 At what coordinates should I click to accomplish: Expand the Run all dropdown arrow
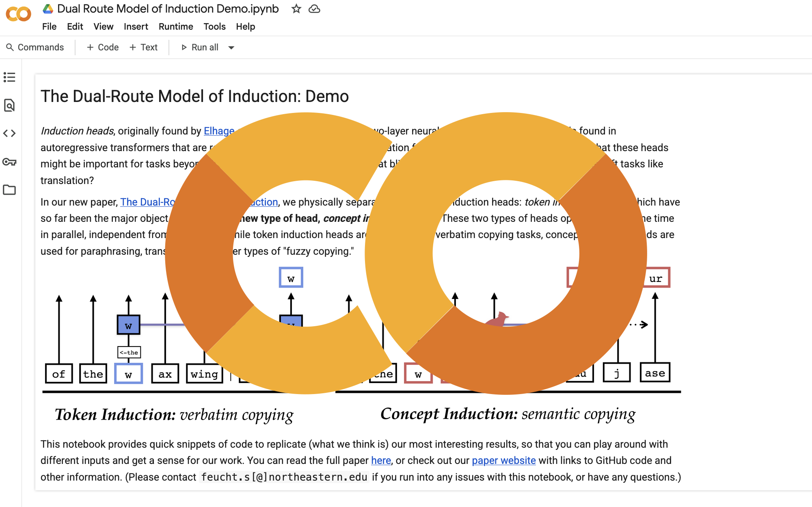(231, 48)
